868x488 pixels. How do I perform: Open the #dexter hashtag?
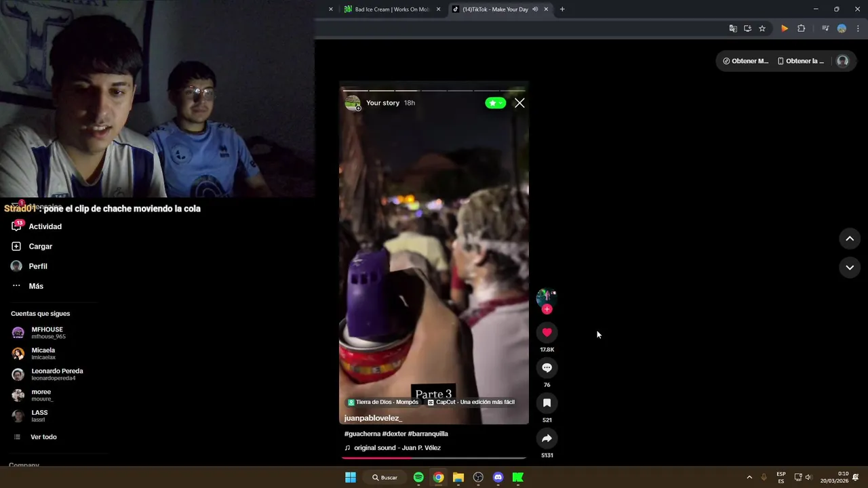point(394,434)
